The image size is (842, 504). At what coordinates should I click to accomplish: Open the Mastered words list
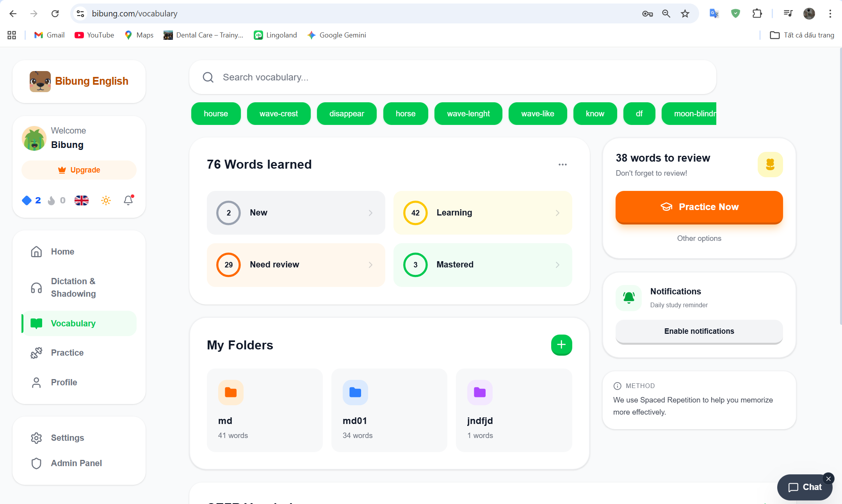(482, 265)
